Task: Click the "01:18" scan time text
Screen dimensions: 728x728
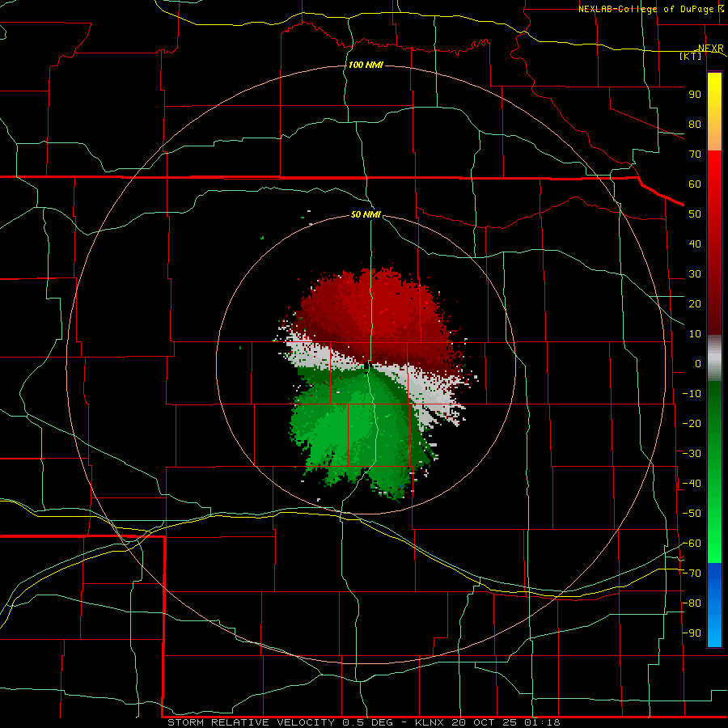Action: click(x=542, y=722)
